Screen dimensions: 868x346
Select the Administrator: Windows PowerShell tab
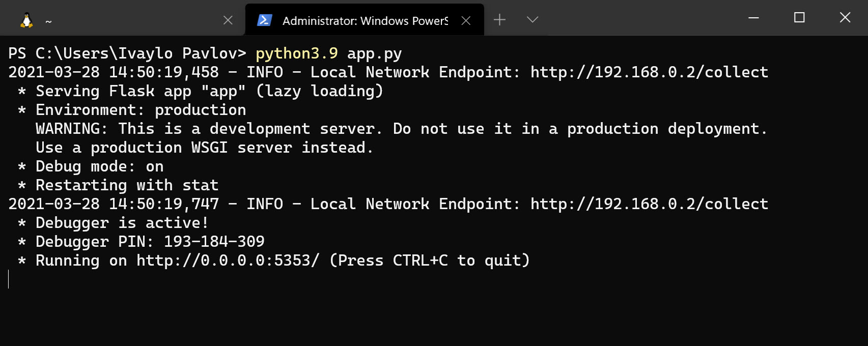point(365,20)
